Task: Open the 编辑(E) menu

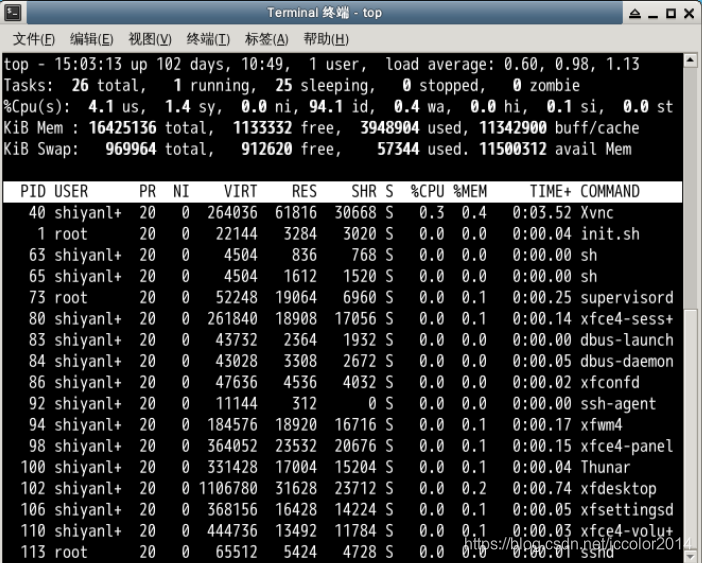Action: click(92, 39)
